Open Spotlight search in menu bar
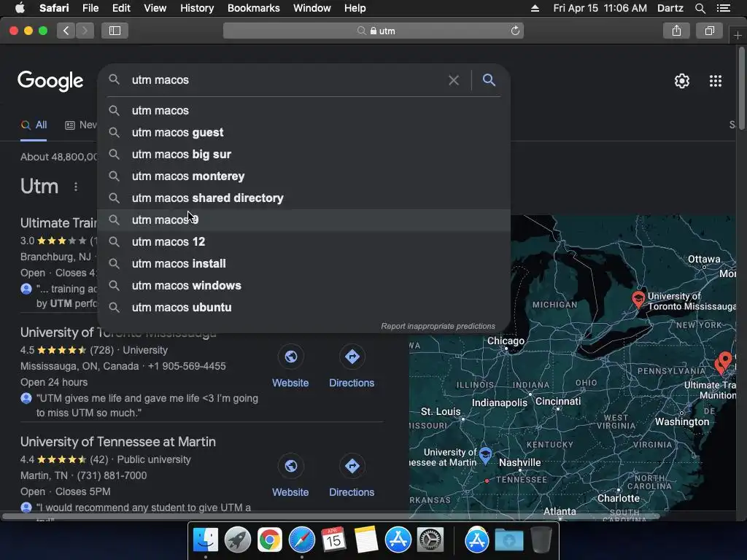 click(700, 8)
